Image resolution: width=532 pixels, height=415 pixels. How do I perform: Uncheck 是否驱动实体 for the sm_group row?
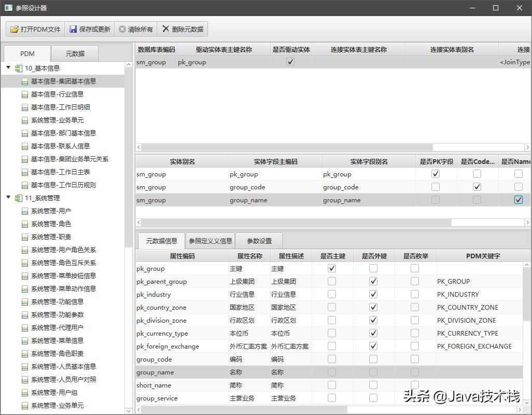tap(290, 62)
